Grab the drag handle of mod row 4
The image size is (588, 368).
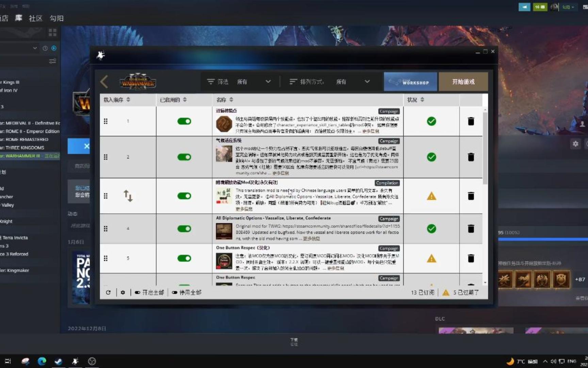pos(105,229)
